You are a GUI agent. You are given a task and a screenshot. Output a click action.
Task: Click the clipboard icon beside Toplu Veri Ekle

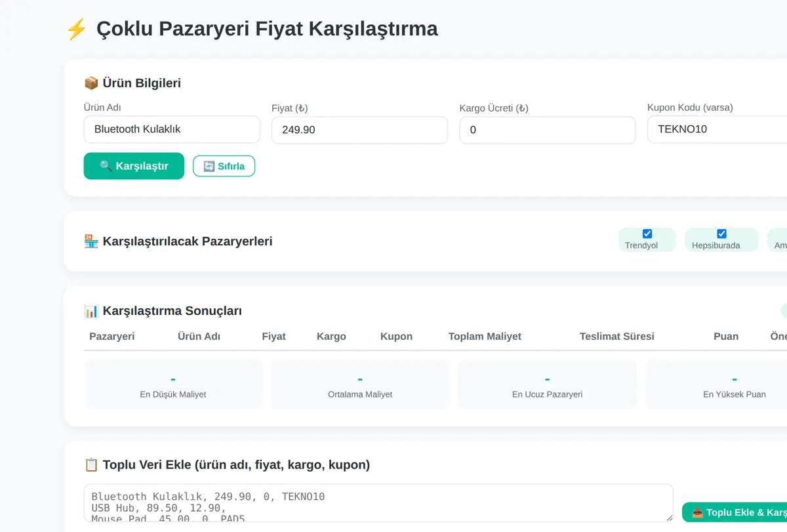coord(91,464)
